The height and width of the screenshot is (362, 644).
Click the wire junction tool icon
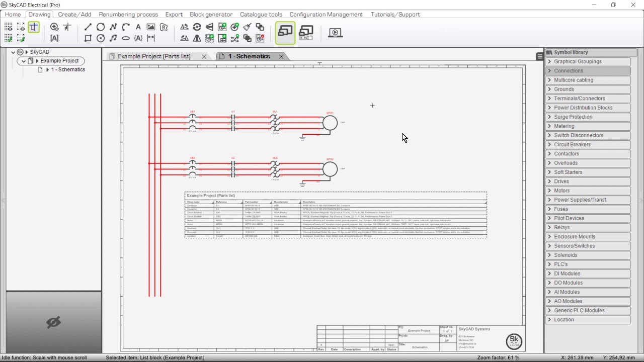click(67, 27)
